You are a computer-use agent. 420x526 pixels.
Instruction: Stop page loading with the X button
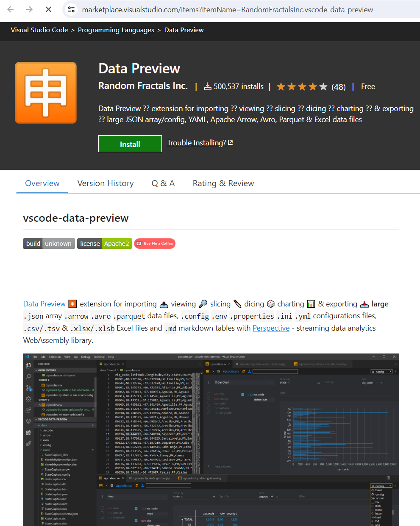click(48, 9)
